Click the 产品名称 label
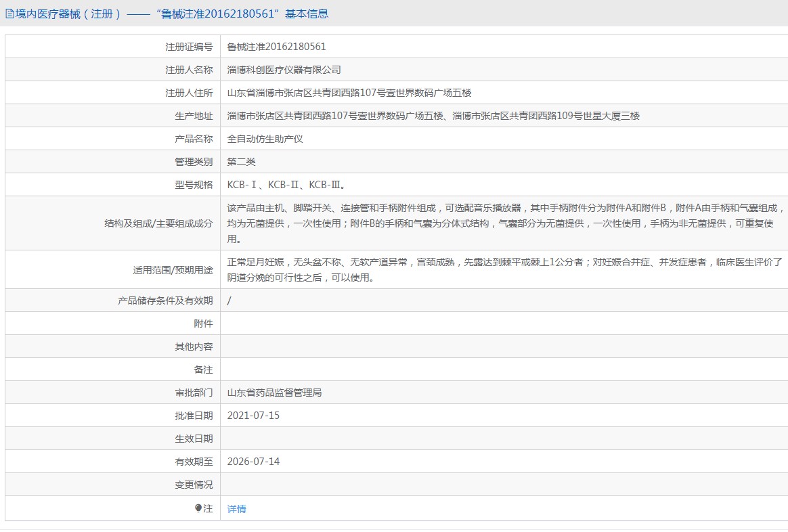 point(194,139)
